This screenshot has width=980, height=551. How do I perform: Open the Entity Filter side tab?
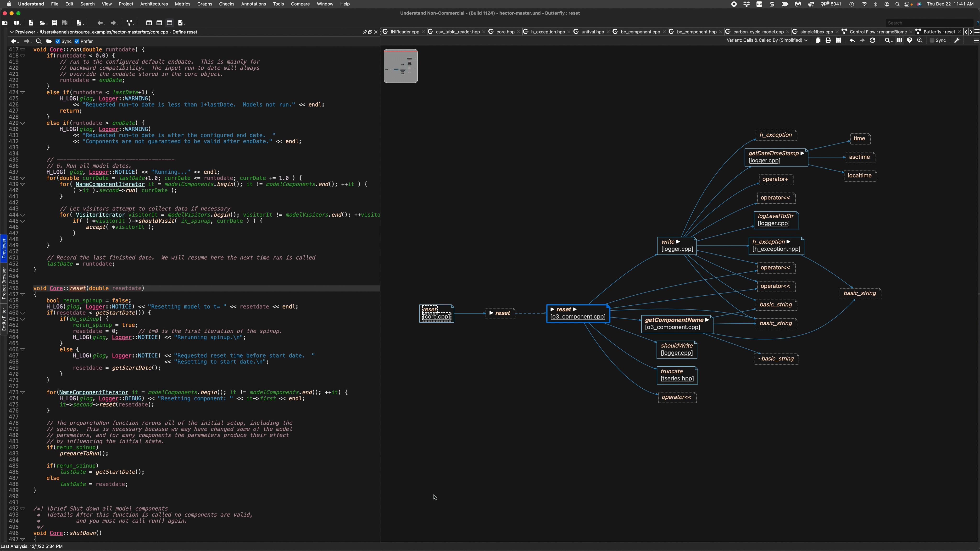click(x=4, y=320)
